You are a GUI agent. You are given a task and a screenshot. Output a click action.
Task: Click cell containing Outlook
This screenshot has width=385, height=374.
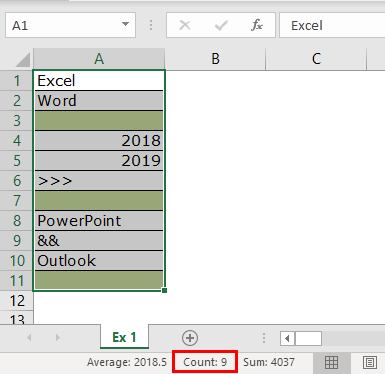(x=99, y=261)
